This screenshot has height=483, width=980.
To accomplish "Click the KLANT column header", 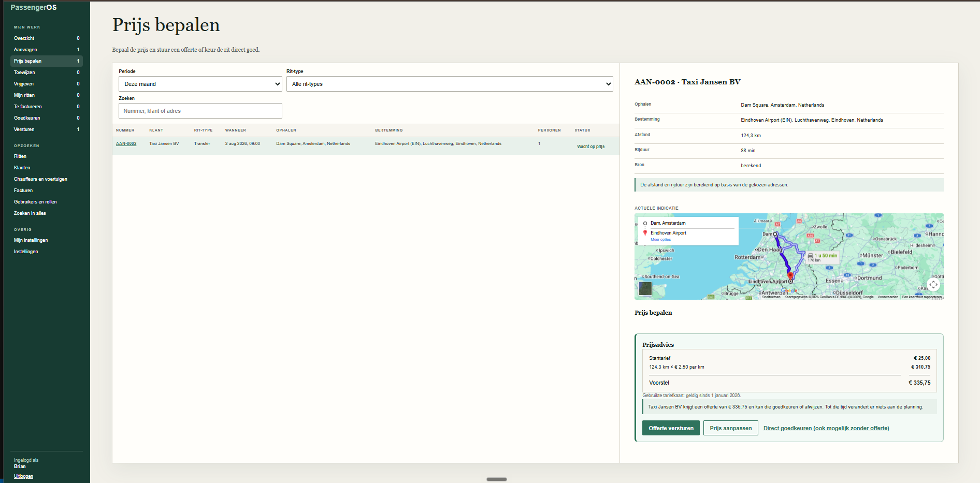I will [156, 130].
